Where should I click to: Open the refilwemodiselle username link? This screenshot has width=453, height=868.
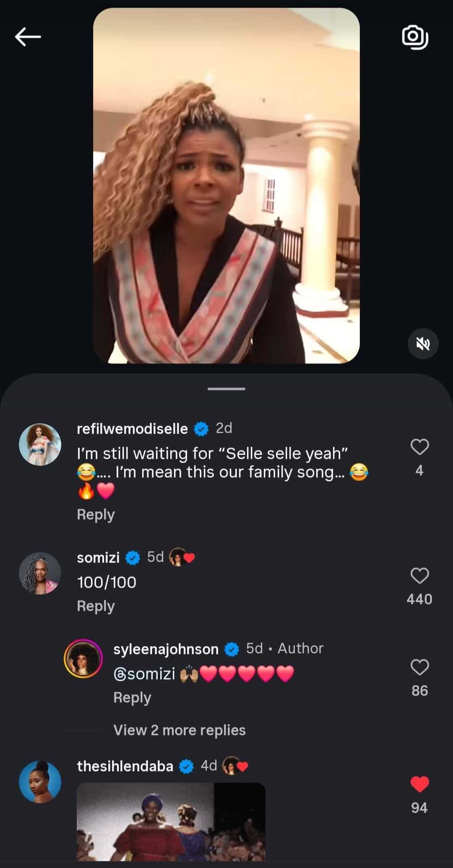pyautogui.click(x=132, y=429)
